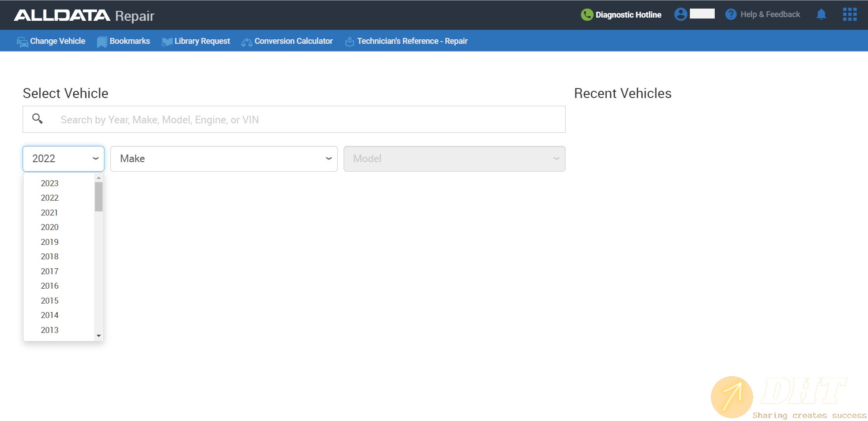Select year 2020 from list
The image size is (868, 421).
[50, 227]
